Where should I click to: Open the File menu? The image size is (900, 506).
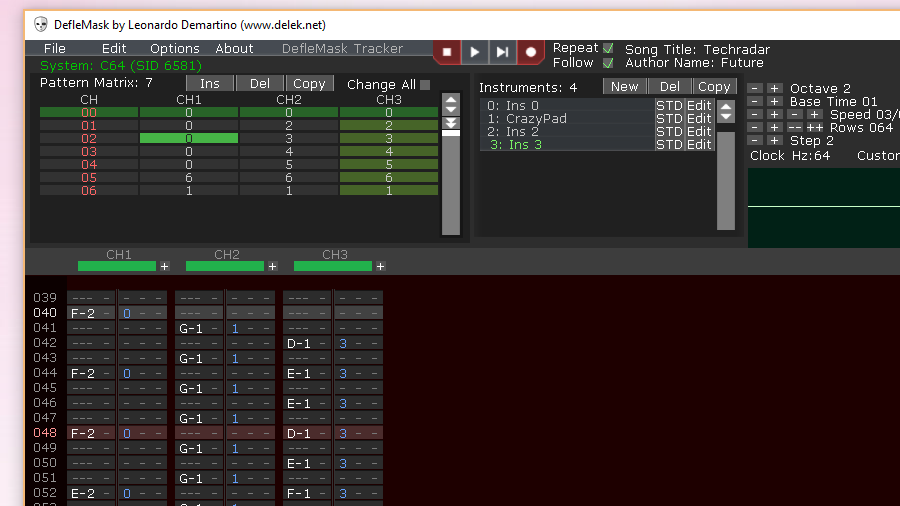pos(55,49)
